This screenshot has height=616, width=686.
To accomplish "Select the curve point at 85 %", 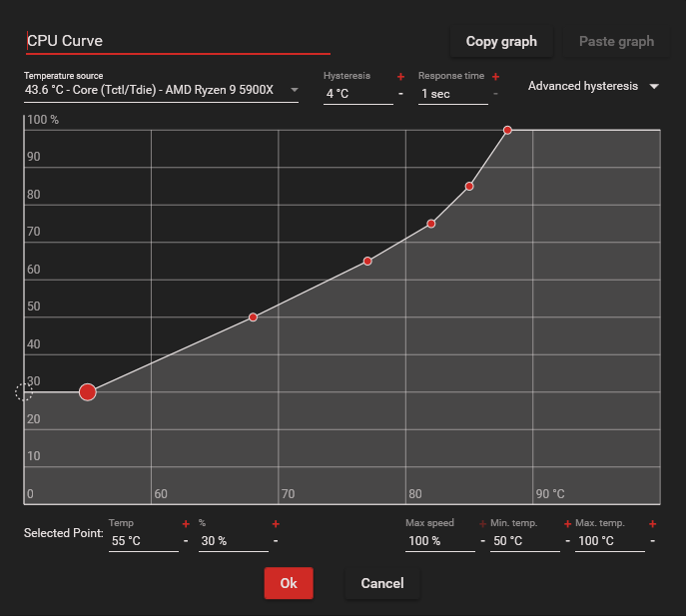I will [x=469, y=187].
